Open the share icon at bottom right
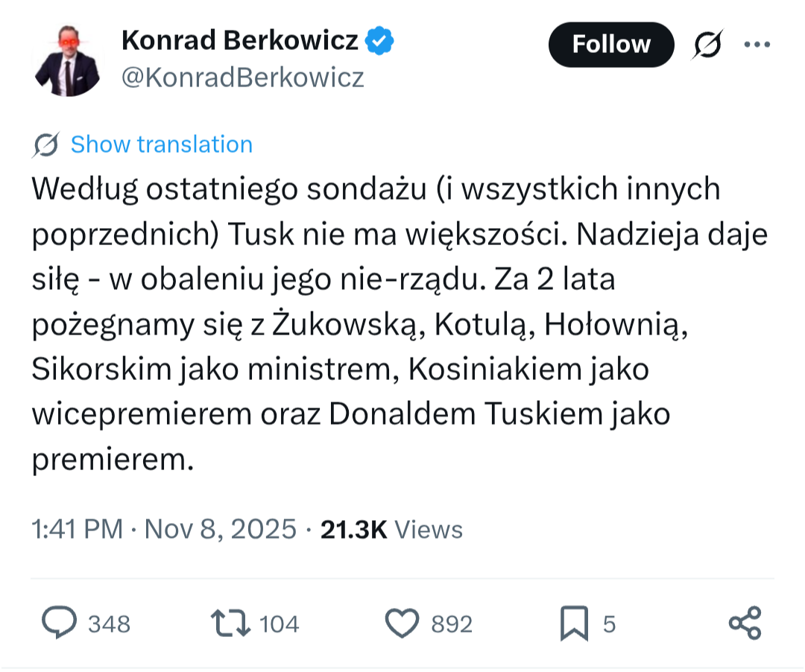This screenshot has height=672, width=805. tap(745, 623)
